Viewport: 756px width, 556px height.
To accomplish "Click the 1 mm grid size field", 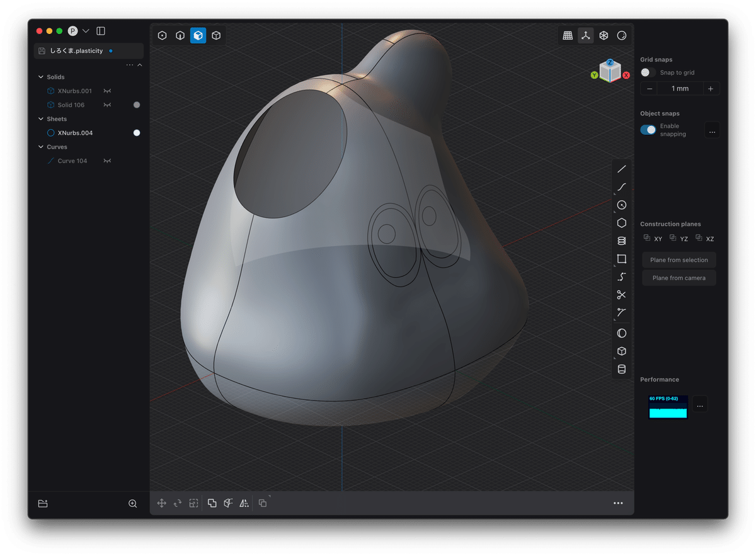I will 680,89.
